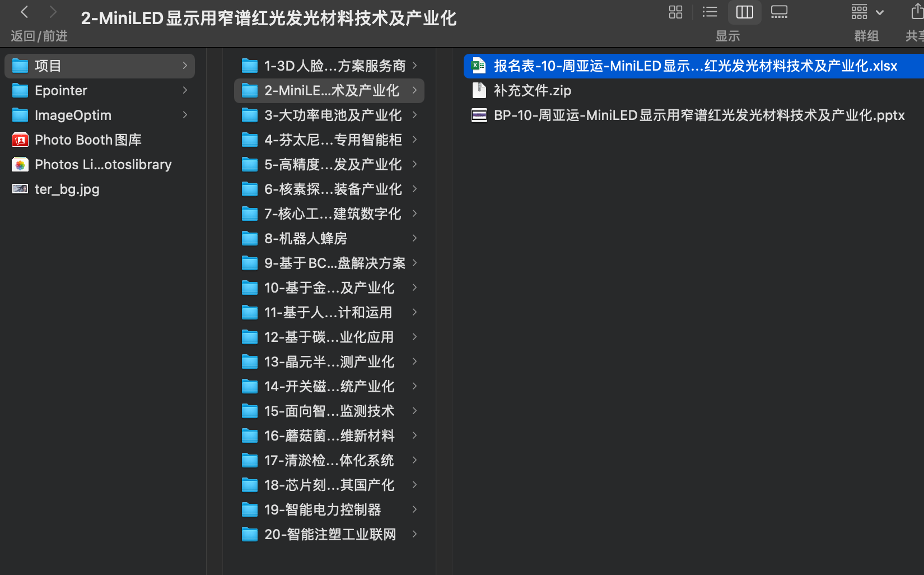Open folder 20-智能注塑工业联网
This screenshot has height=575, width=924.
click(329, 534)
